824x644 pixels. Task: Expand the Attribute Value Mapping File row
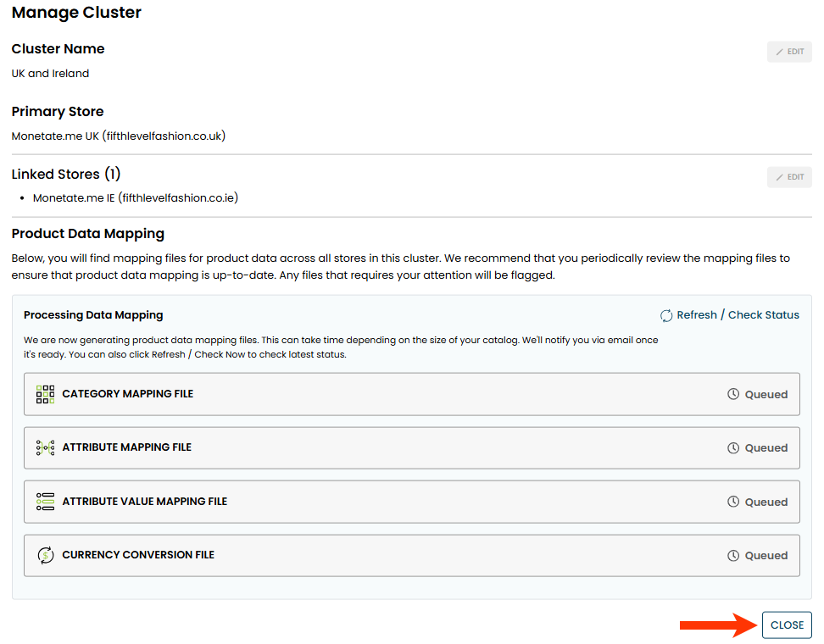pyautogui.click(x=411, y=502)
